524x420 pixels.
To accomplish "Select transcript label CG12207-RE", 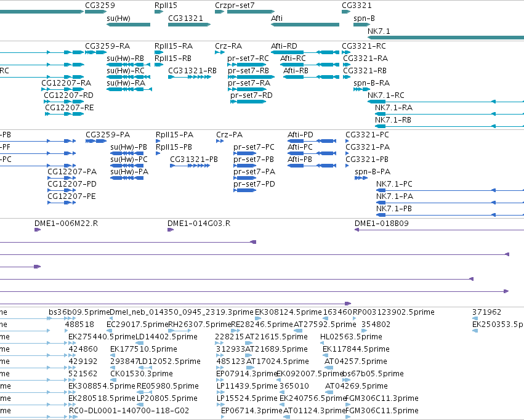I will (70, 108).
